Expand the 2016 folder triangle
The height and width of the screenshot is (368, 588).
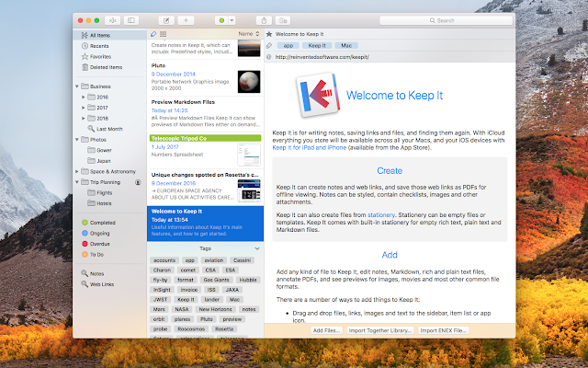pyautogui.click(x=84, y=97)
